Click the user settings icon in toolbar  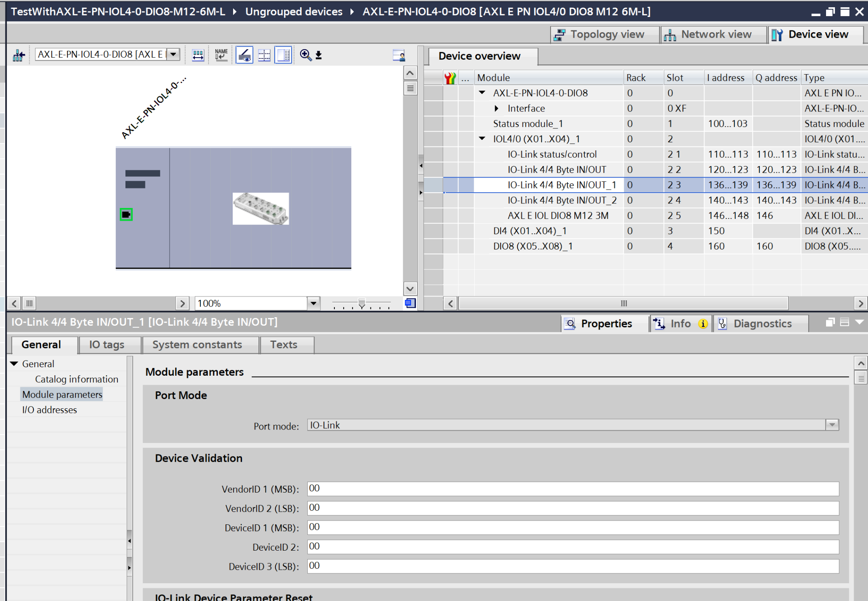[x=398, y=55]
